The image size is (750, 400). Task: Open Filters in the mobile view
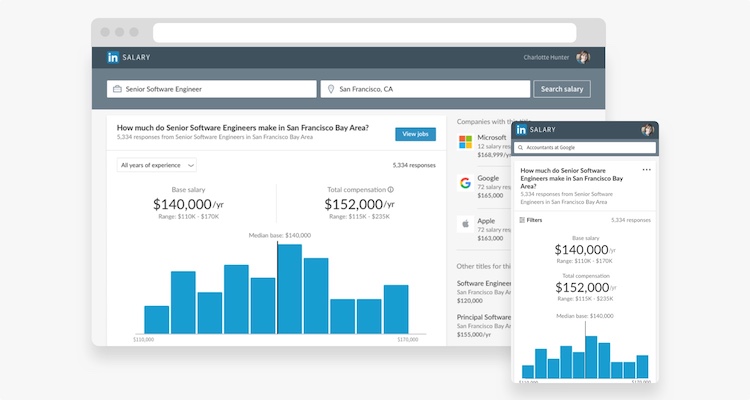click(x=531, y=220)
